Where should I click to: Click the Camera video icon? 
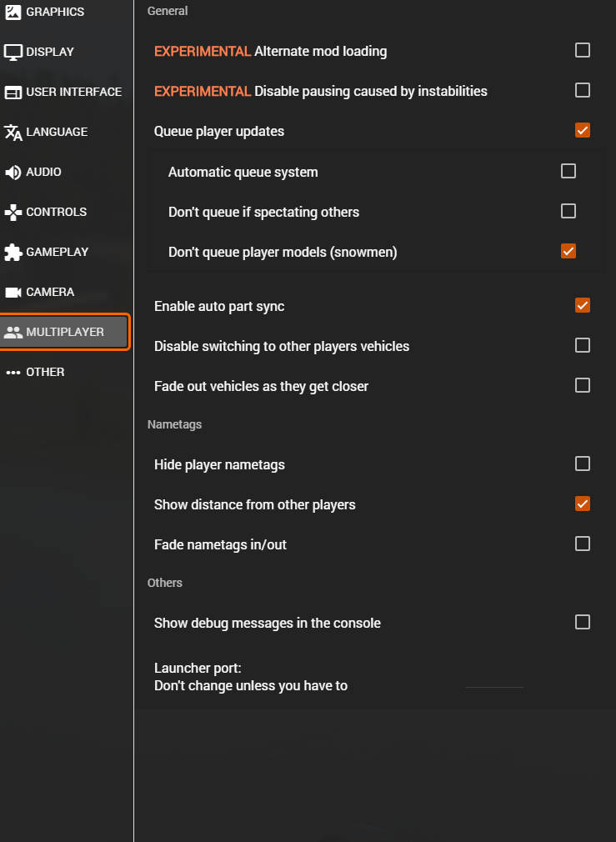13,292
